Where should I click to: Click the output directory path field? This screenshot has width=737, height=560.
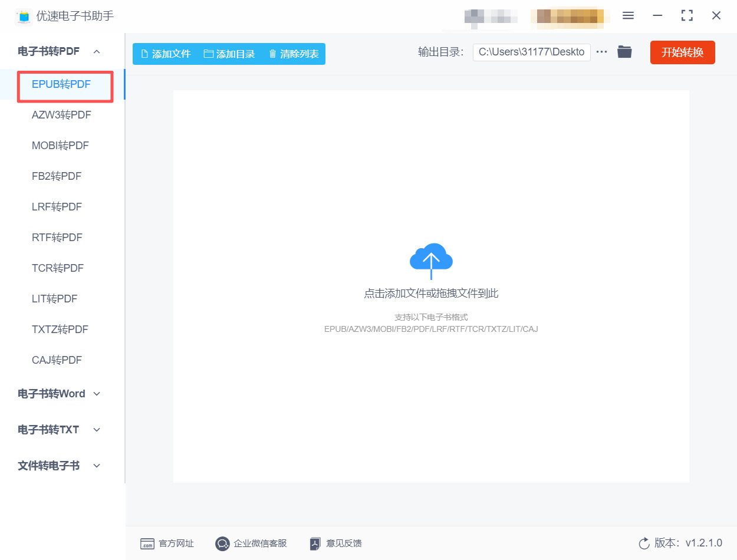point(531,52)
